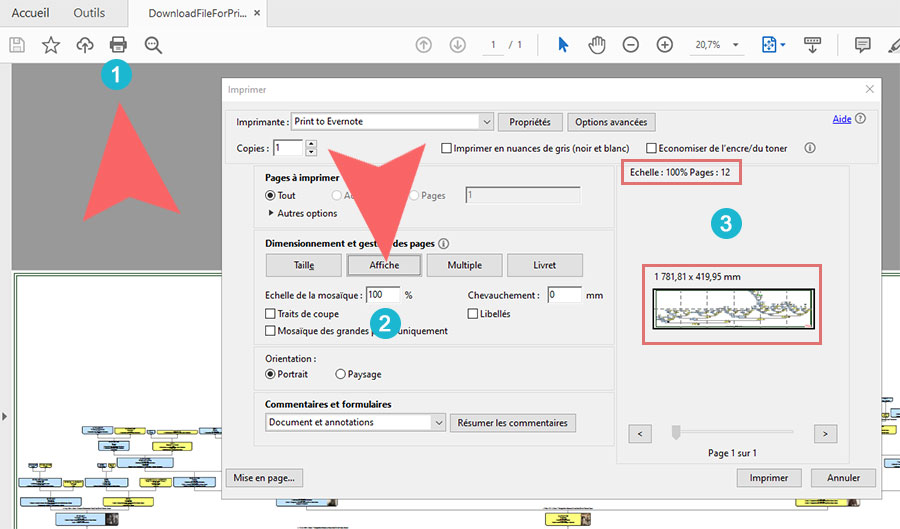This screenshot has height=529, width=900.
Task: Select Paysage orientation
Action: click(341, 374)
